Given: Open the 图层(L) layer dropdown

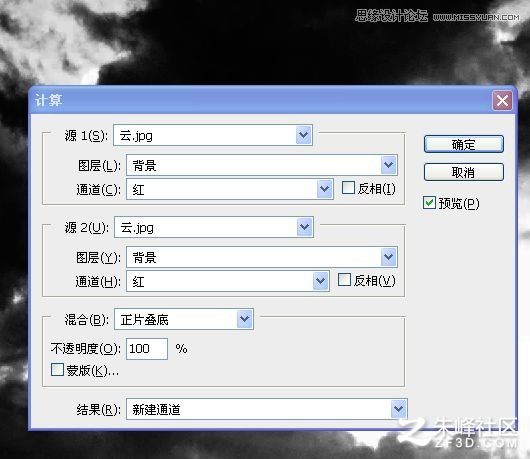Looking at the screenshot, I should click(x=262, y=165).
